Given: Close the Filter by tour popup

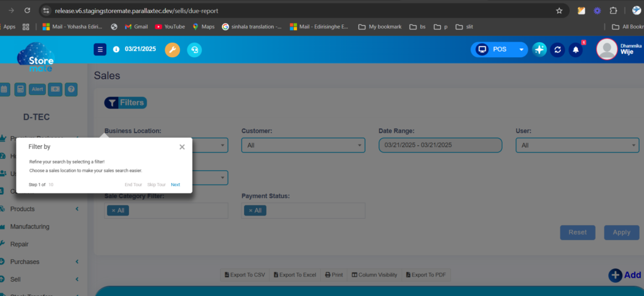Looking at the screenshot, I should coord(182,147).
